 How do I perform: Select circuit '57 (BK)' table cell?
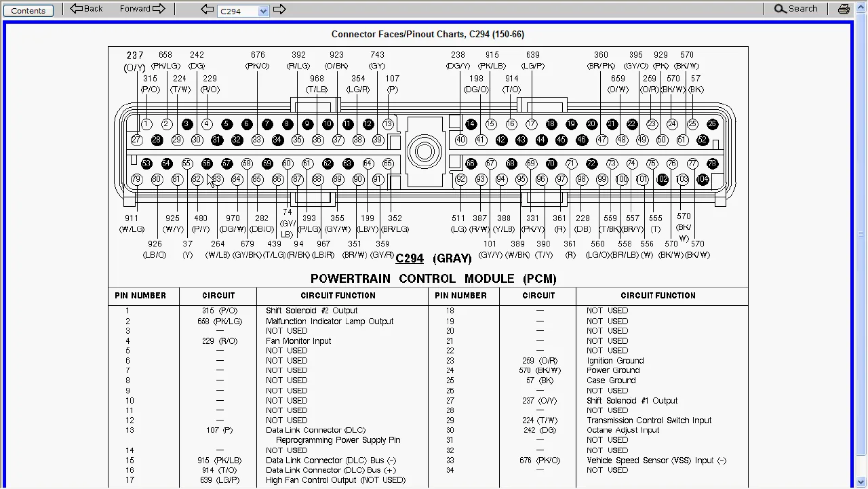540,380
